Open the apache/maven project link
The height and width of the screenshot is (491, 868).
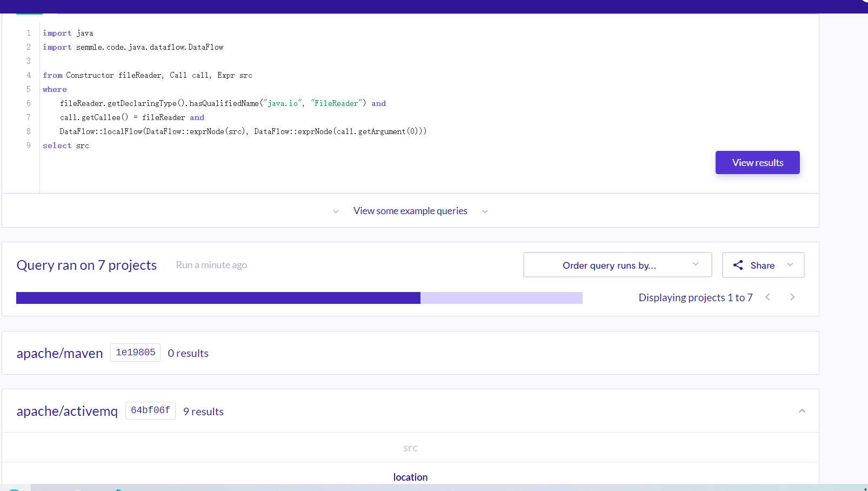[59, 353]
